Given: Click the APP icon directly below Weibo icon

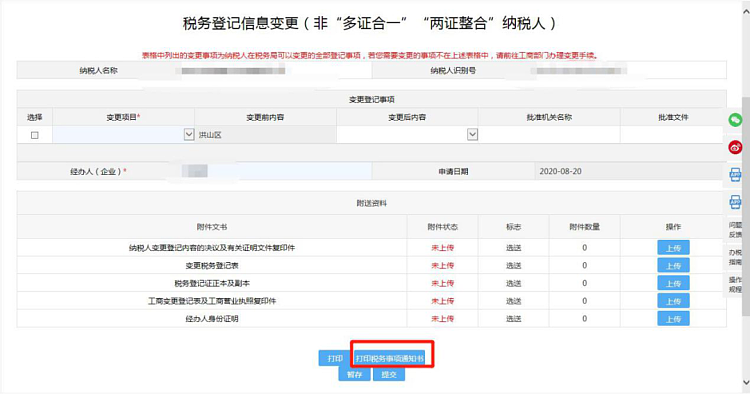Looking at the screenshot, I should coord(735,175).
